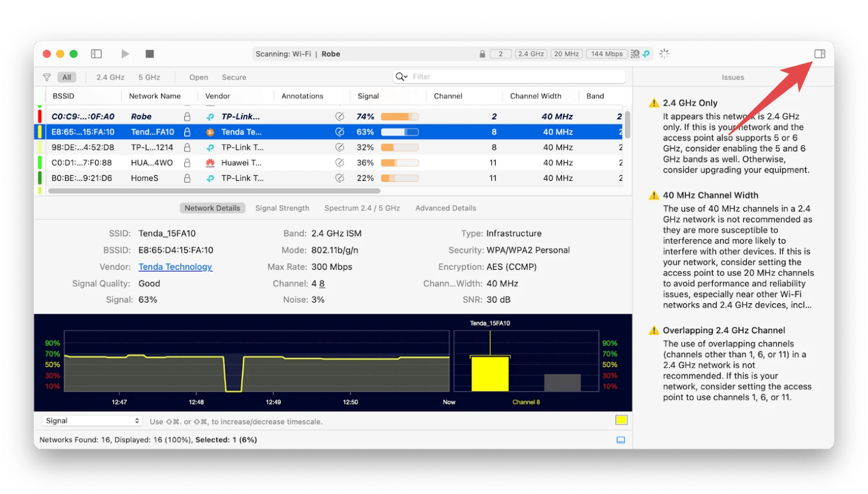
Task: Click the yellow graph color swatch
Action: pos(622,420)
